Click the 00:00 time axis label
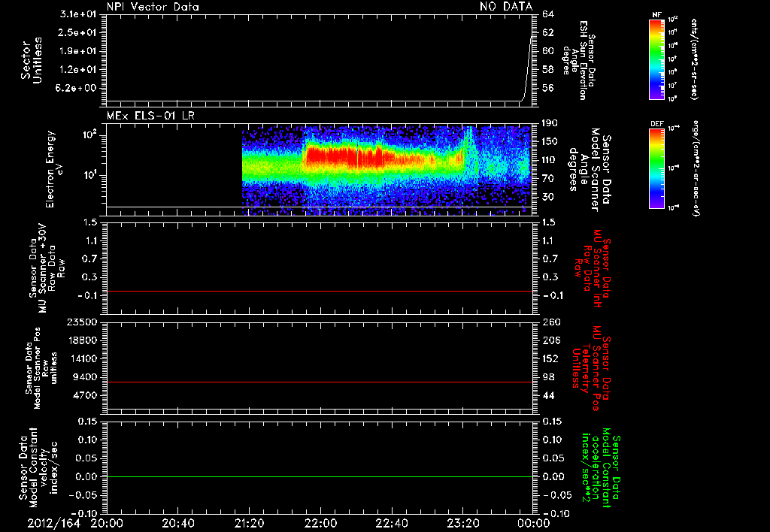Screen dimensions: 770x532 click(534, 523)
